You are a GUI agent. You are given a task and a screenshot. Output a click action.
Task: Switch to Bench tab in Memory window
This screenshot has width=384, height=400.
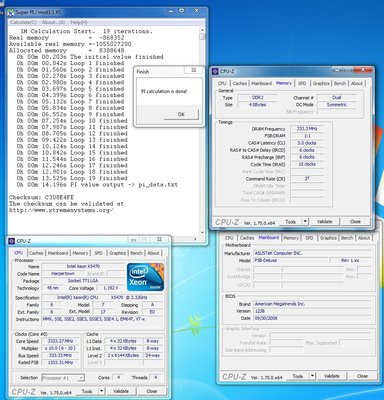tap(340, 83)
